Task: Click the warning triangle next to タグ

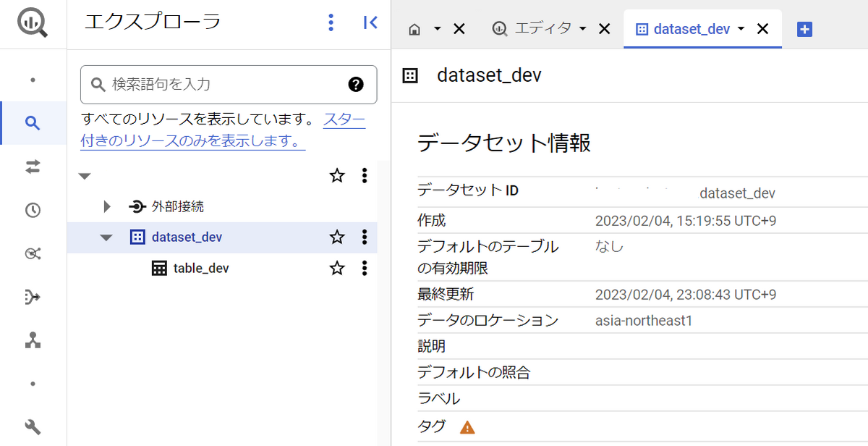Action: tap(468, 427)
